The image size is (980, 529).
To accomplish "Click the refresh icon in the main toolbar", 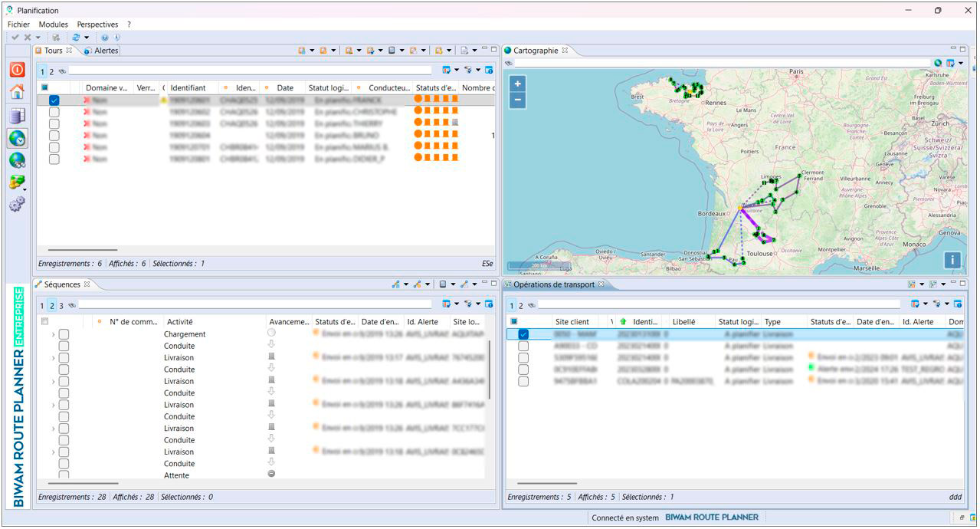I will tap(76, 37).
